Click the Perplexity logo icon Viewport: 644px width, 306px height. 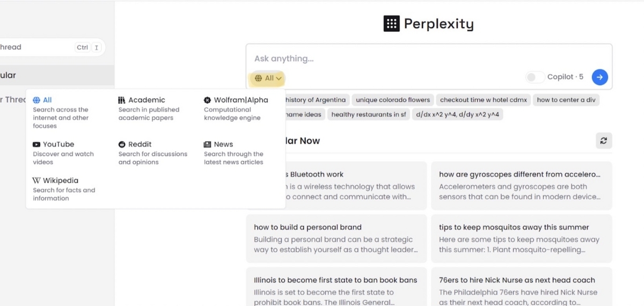tap(391, 24)
